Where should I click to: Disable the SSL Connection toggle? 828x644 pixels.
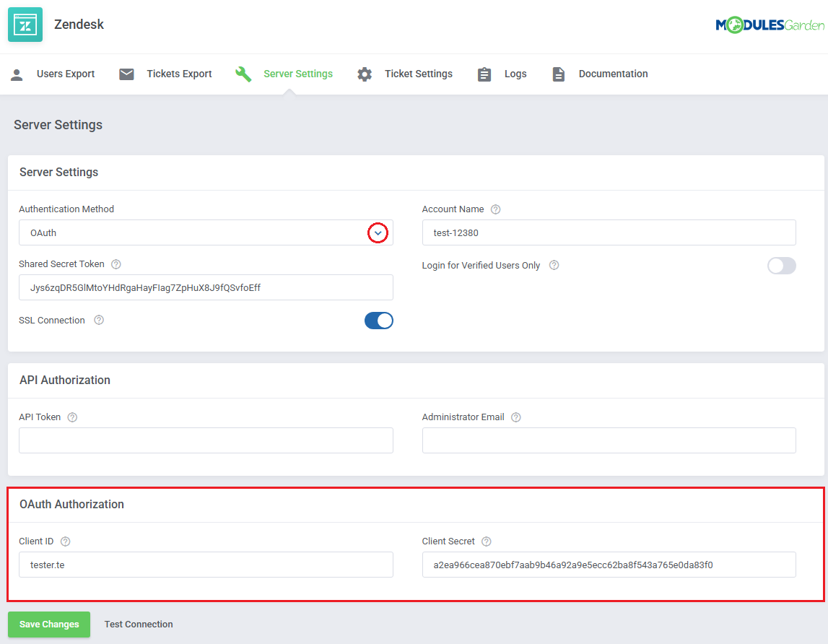378,321
